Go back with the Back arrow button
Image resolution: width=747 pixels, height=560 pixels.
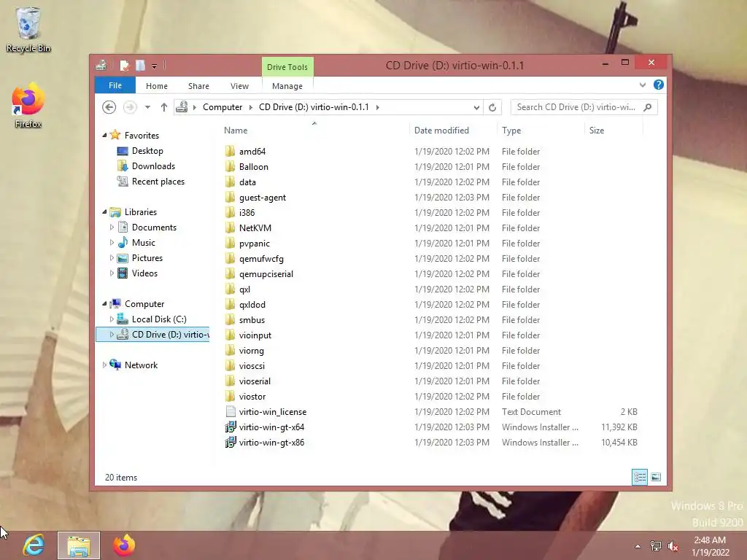pos(109,107)
